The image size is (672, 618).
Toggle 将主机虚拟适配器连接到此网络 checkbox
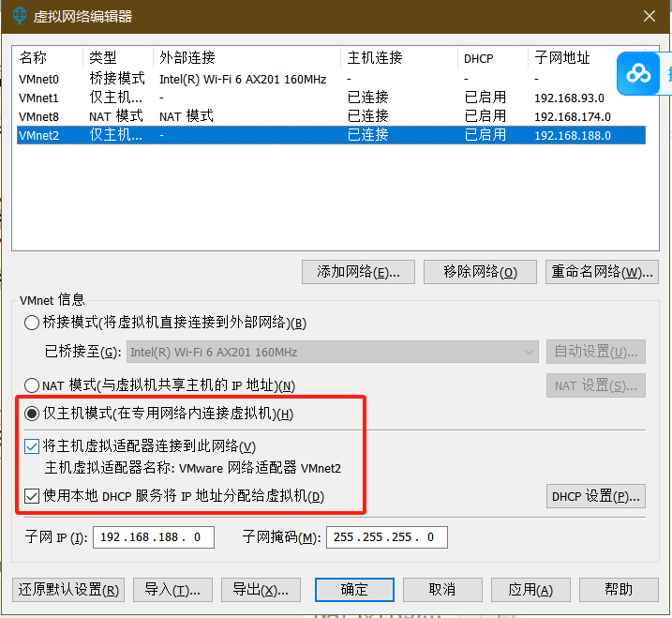coord(32,446)
